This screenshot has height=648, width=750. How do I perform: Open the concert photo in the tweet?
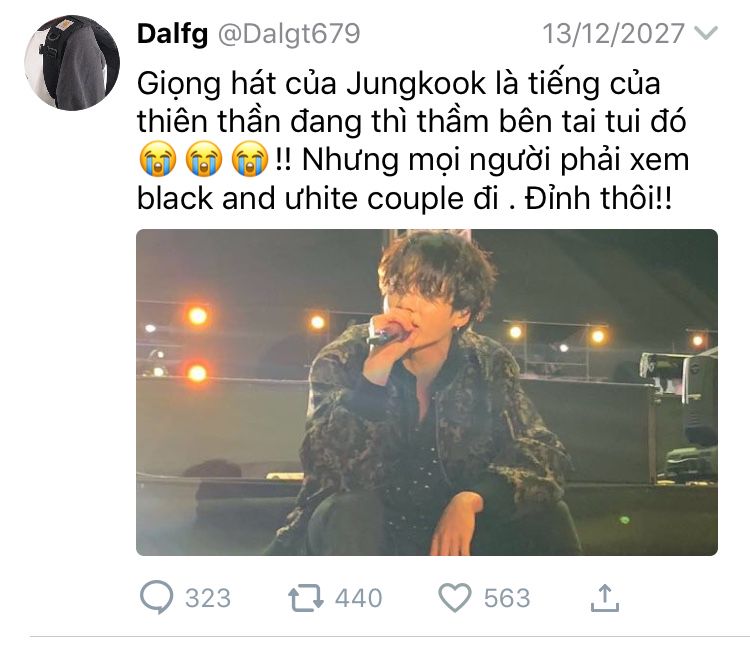427,392
